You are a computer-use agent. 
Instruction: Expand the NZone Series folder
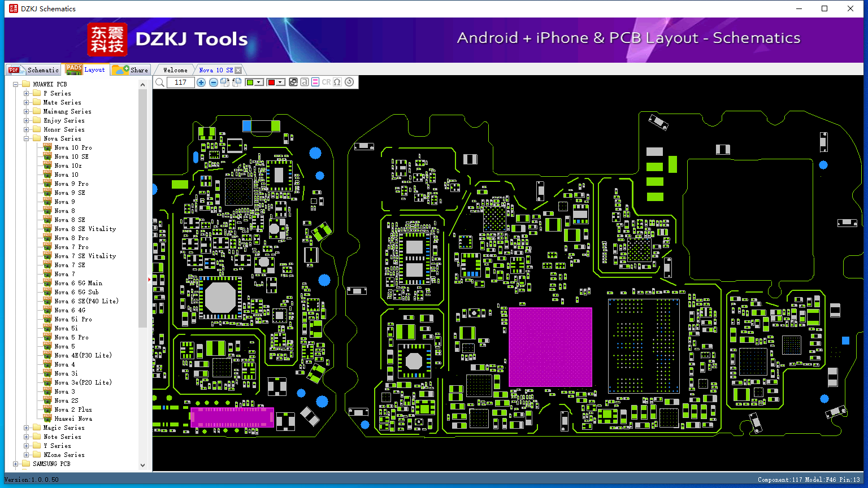pyautogui.click(x=27, y=455)
